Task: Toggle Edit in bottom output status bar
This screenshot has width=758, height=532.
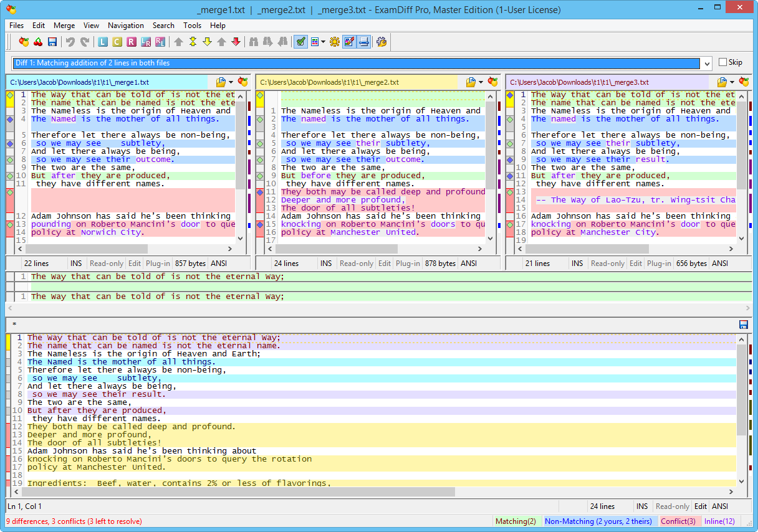Action: coord(701,506)
